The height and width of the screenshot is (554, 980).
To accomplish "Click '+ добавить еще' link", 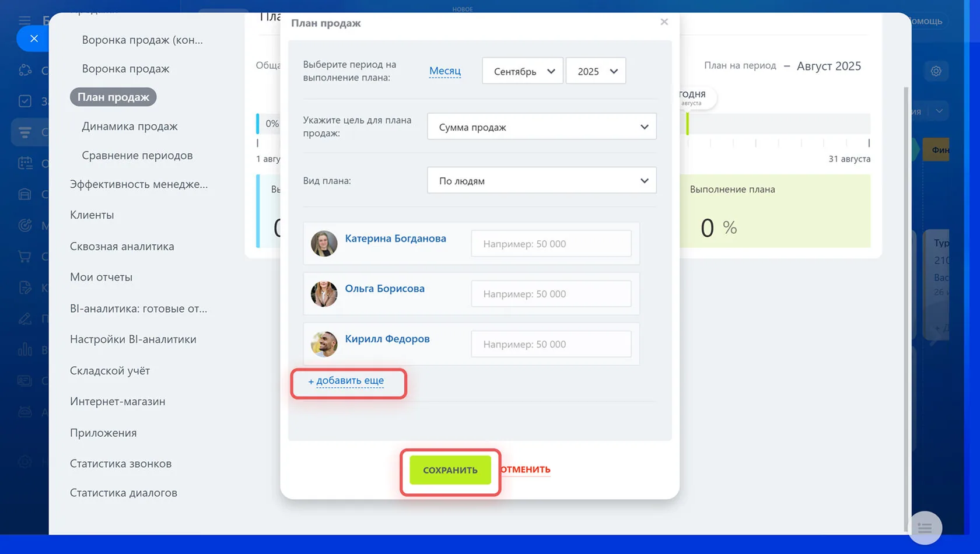I will point(346,381).
